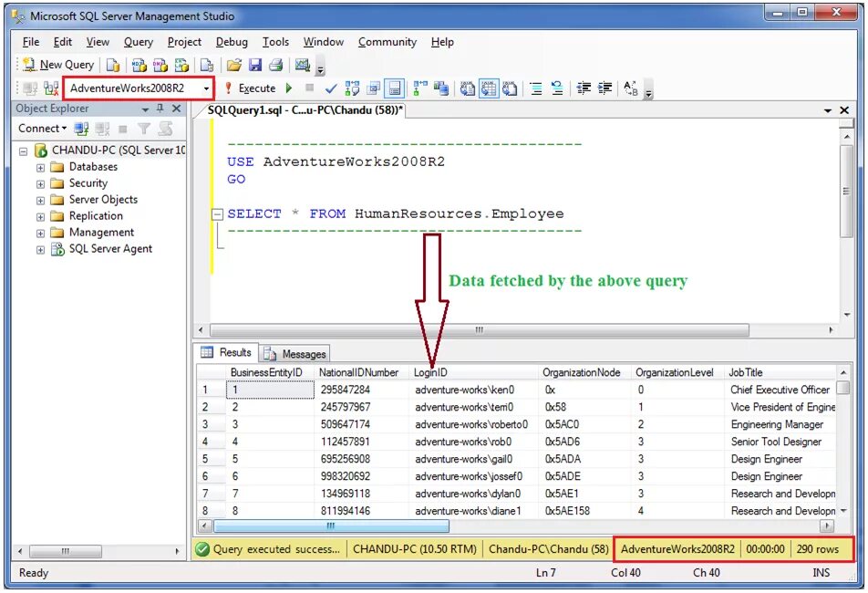Click the BusinessEntityID column header
The image size is (868, 593).
[x=270, y=372]
